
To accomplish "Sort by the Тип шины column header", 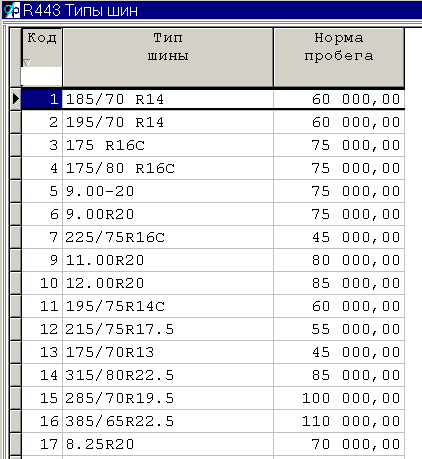I will click(168, 57).
